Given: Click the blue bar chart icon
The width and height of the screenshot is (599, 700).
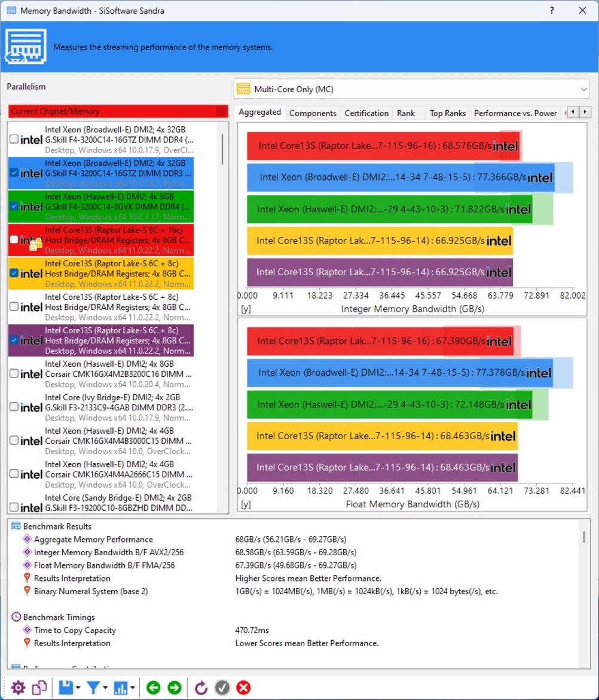Looking at the screenshot, I should pos(120,687).
